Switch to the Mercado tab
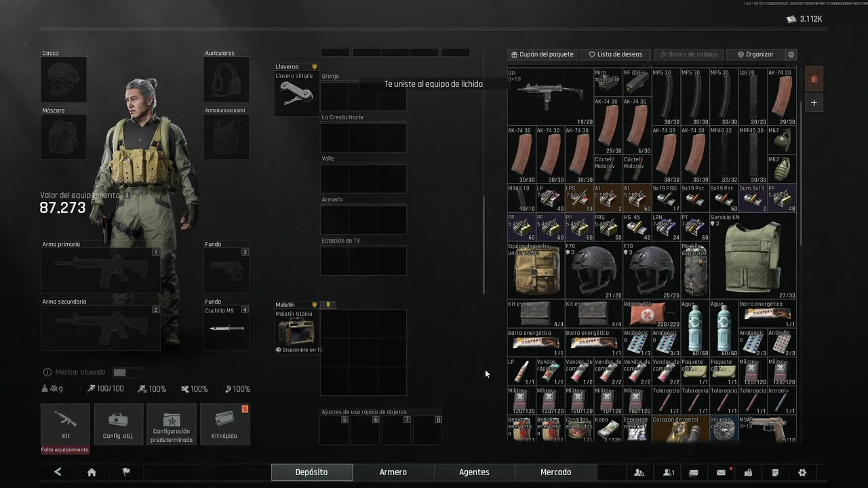 pos(556,472)
